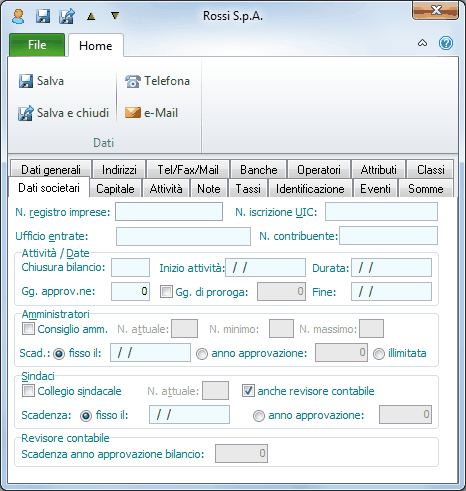Click the quick-access floppy disk save icon

pyautogui.click(x=43, y=16)
